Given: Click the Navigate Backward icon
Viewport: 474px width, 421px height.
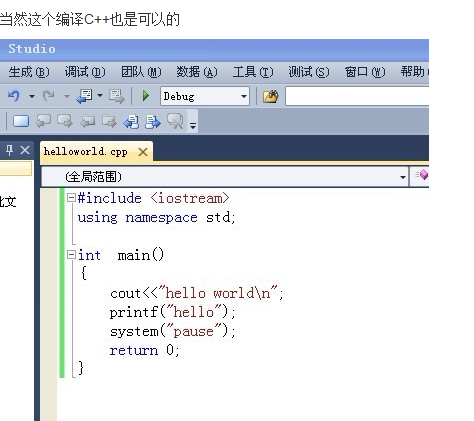Looking at the screenshot, I should (x=85, y=96).
